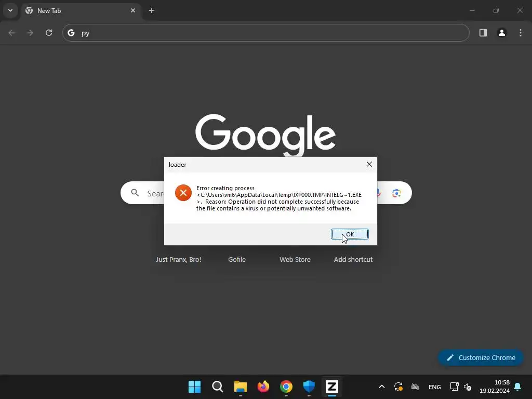This screenshot has width=532, height=399.
Task: Open clock showing 10:58 19.02.2024
Action: pos(495,387)
